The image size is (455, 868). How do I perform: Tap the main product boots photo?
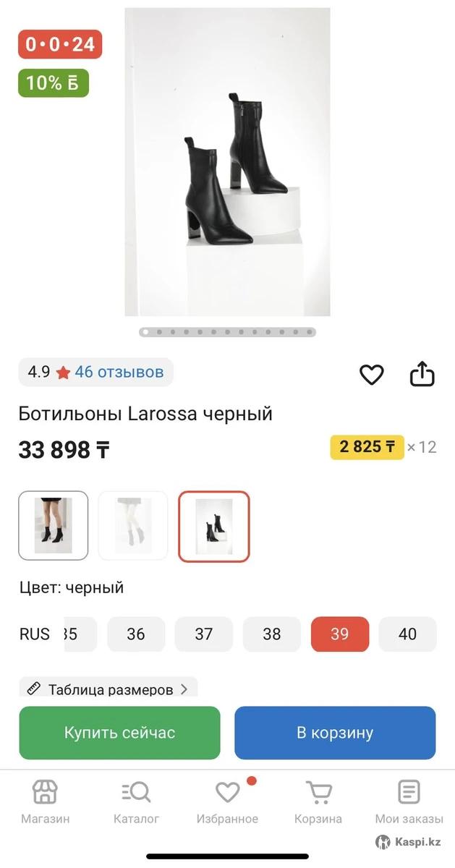tap(227, 162)
